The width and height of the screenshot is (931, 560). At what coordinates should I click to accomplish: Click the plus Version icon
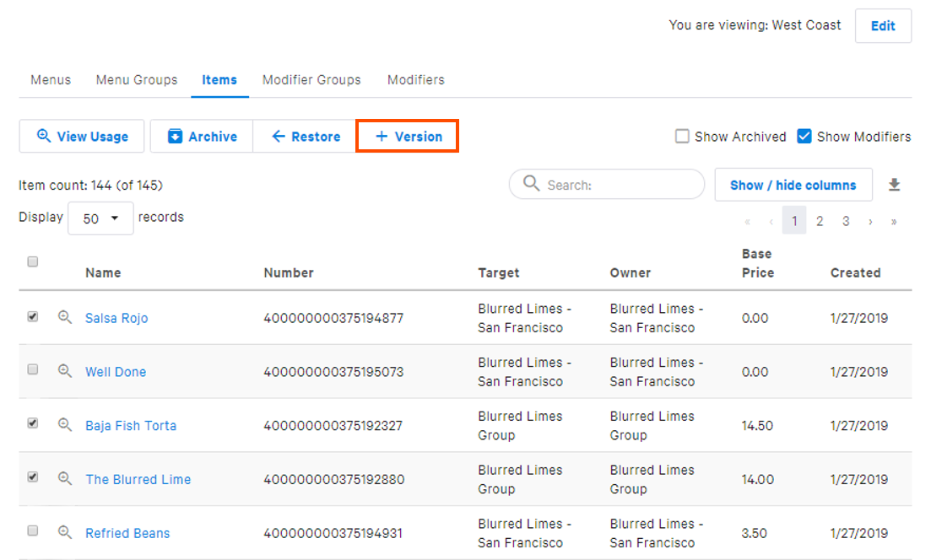[x=382, y=136]
